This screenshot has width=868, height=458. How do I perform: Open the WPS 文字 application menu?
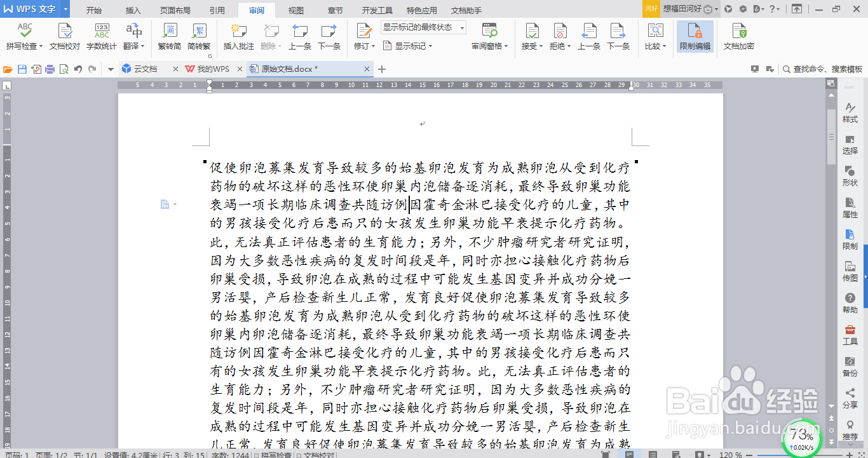point(36,9)
